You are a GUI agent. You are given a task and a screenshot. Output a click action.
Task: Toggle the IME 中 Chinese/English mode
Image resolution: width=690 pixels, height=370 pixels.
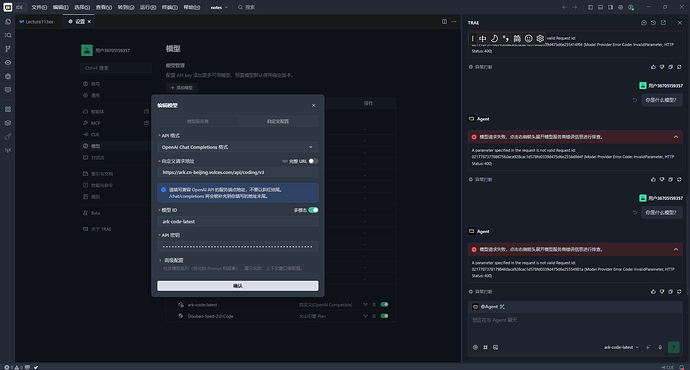click(x=483, y=38)
